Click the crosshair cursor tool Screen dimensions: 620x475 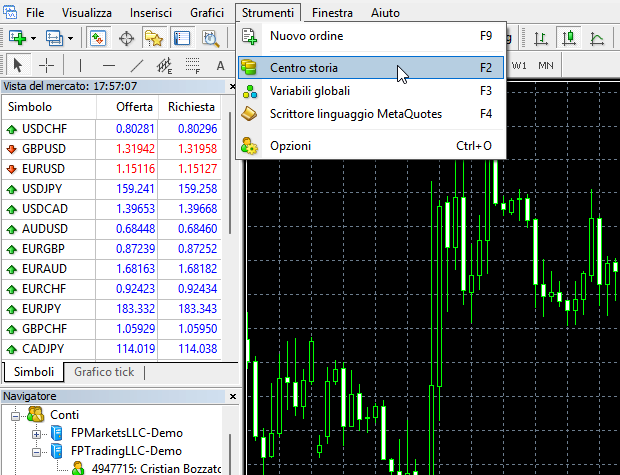pyautogui.click(x=46, y=66)
